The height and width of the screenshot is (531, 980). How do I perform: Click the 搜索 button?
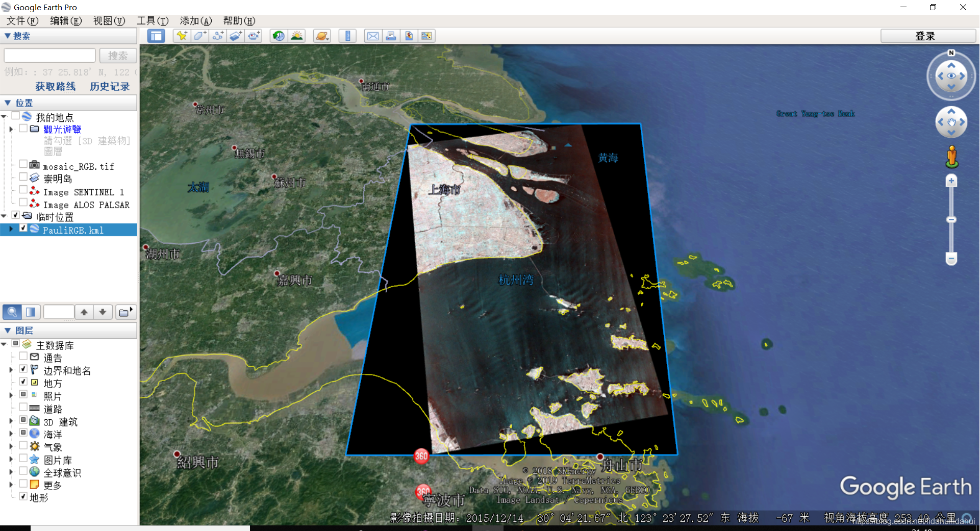click(118, 56)
